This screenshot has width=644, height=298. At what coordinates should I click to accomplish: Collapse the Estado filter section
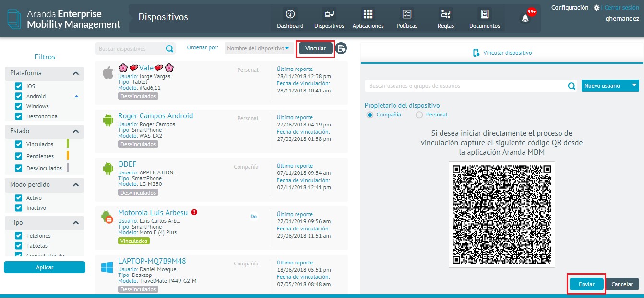(x=76, y=131)
